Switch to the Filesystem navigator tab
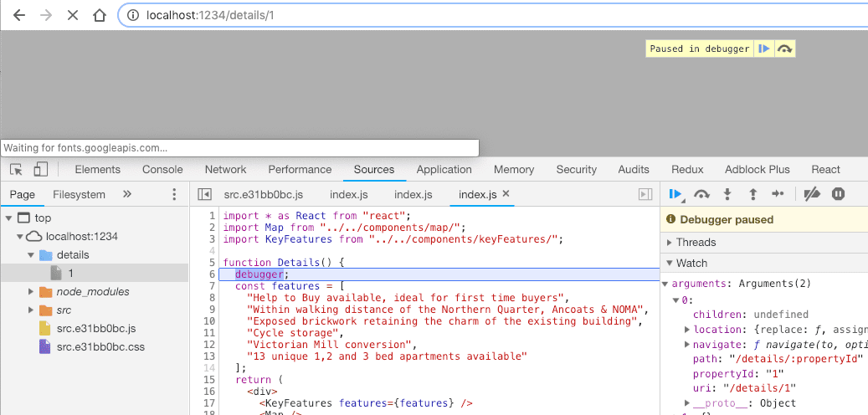Image resolution: width=868 pixels, height=415 pixels. (x=79, y=194)
